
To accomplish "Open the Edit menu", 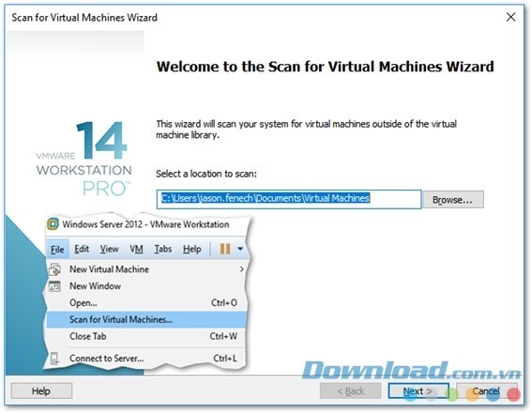I will 82,249.
